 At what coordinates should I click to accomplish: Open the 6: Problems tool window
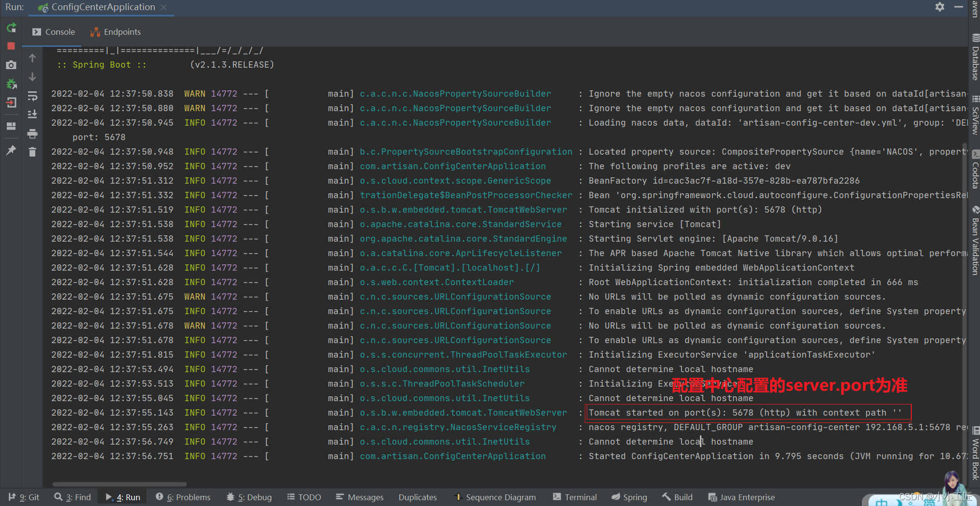[183, 497]
